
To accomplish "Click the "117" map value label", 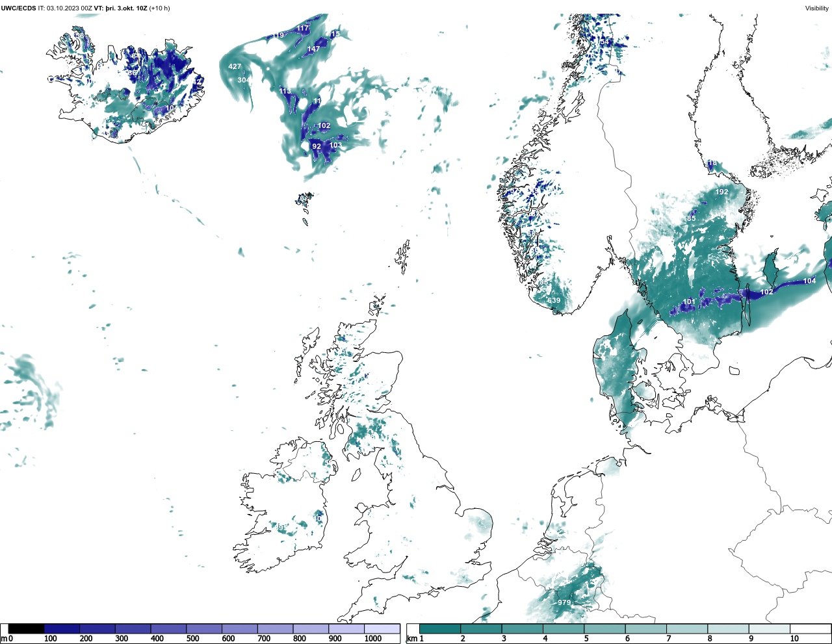I will click(x=304, y=28).
